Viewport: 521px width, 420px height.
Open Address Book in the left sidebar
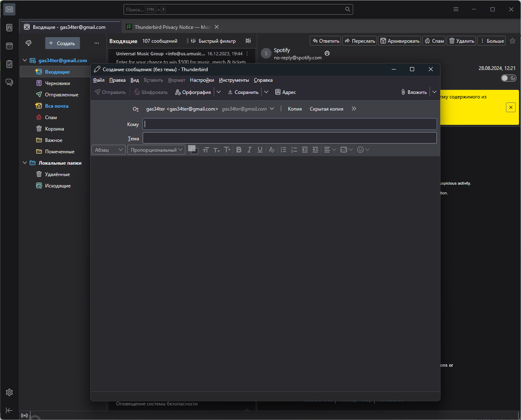[9, 28]
